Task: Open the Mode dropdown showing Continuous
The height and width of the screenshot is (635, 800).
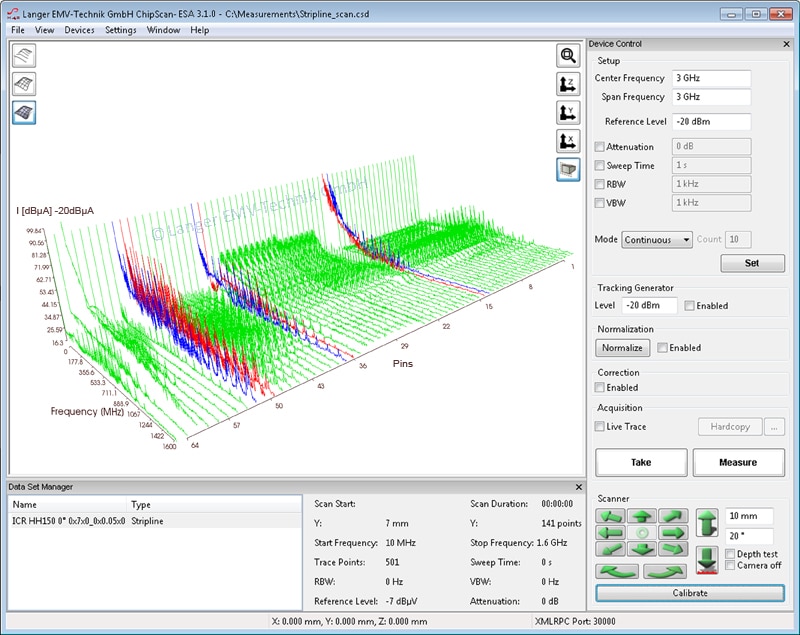Action: [657, 240]
